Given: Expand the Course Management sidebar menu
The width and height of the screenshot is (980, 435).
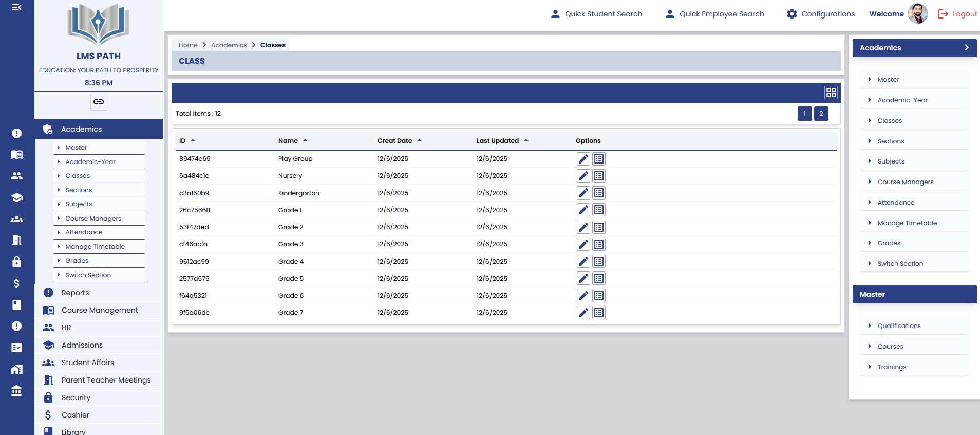Looking at the screenshot, I should click(99, 310).
